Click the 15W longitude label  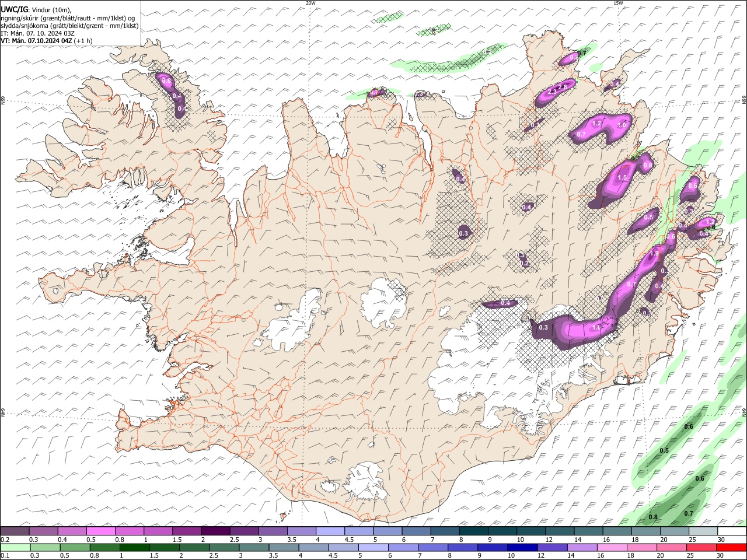tap(618, 3)
